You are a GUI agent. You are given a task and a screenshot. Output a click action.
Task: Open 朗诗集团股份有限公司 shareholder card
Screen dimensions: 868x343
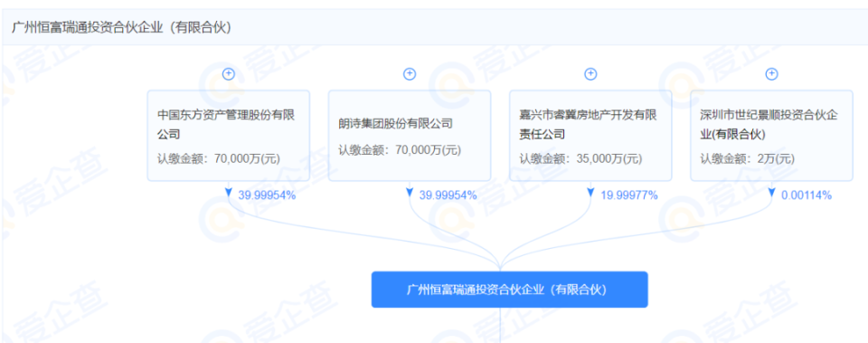tap(409, 136)
